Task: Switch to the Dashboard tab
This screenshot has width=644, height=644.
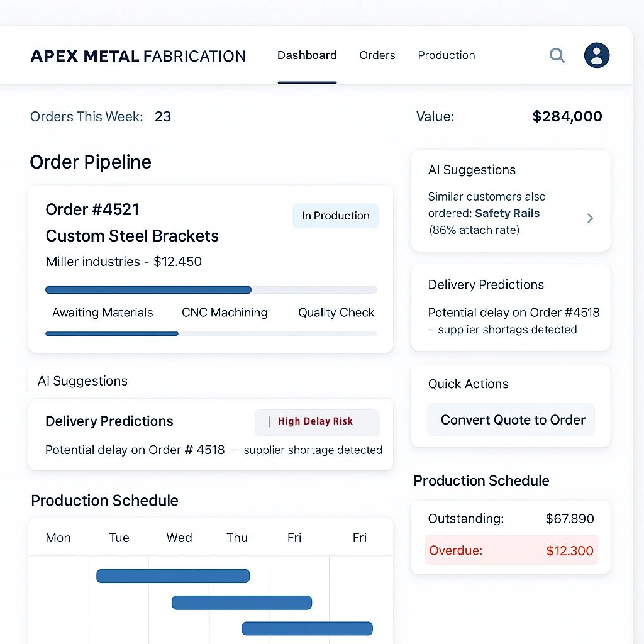Action: click(x=307, y=55)
